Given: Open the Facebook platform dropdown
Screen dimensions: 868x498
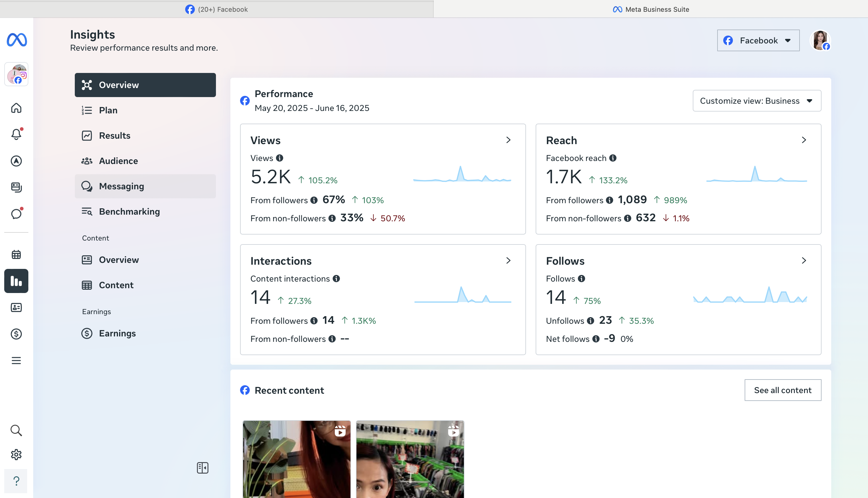Looking at the screenshot, I should coord(758,40).
